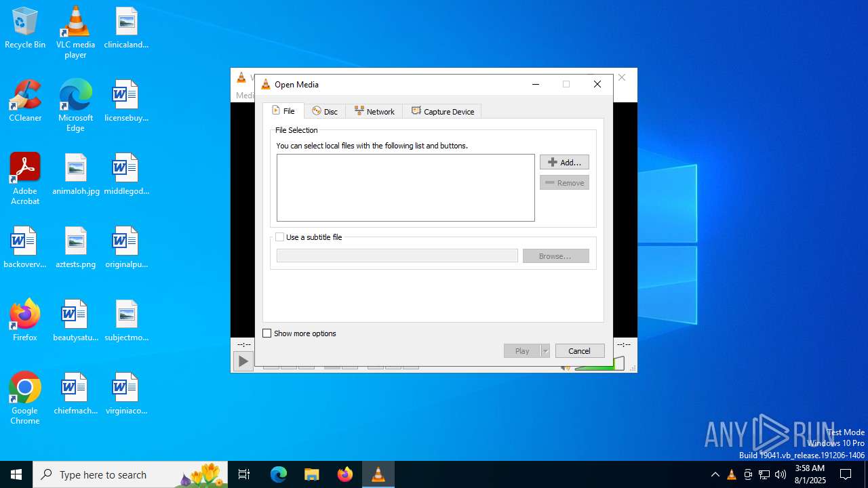The image size is (868, 488).
Task: Select backoverv Word document icon
Action: pyautogui.click(x=25, y=247)
